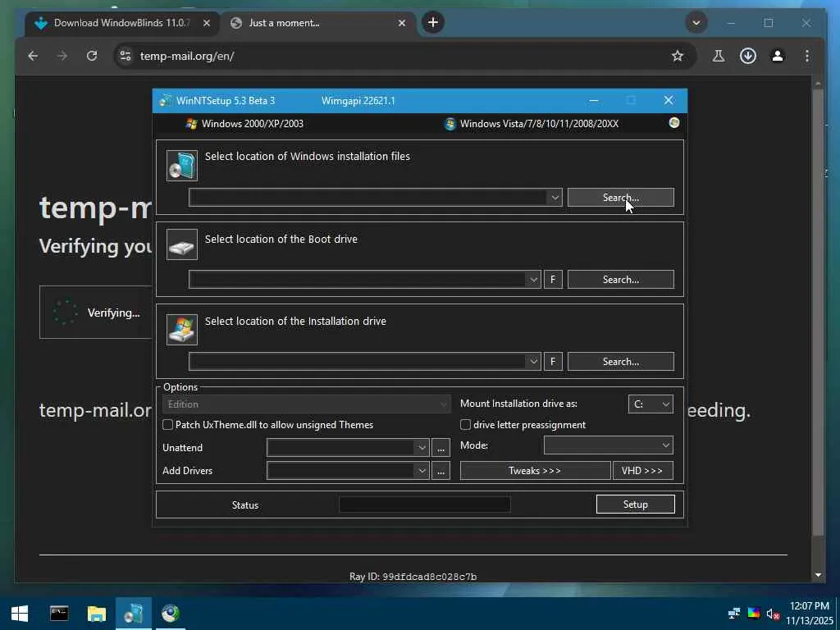Image resolution: width=840 pixels, height=630 pixels.
Task: Click the Status progress bar
Action: tap(424, 504)
